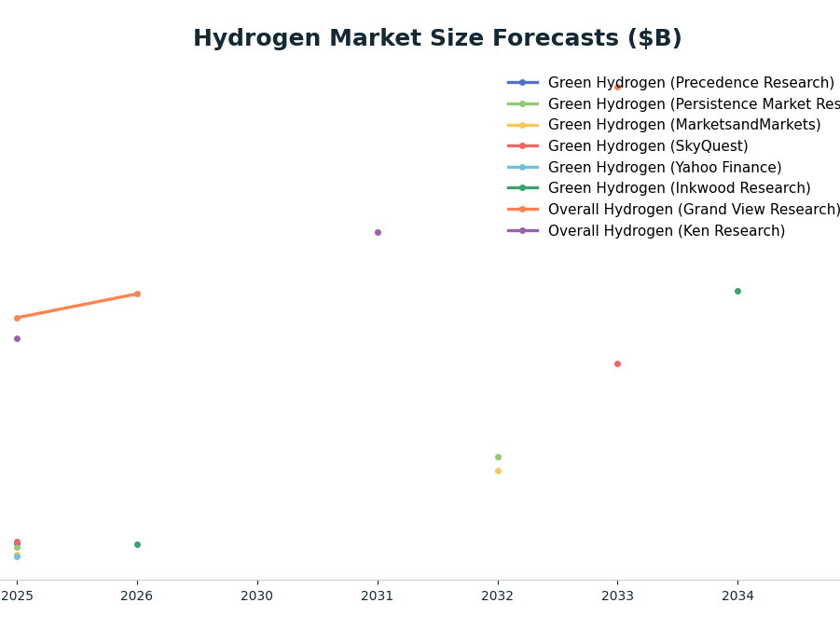Viewport: 840px width, 630px height.
Task: Select the Overall Hydrogen (Grand View Research) legend label
Action: [x=694, y=210]
